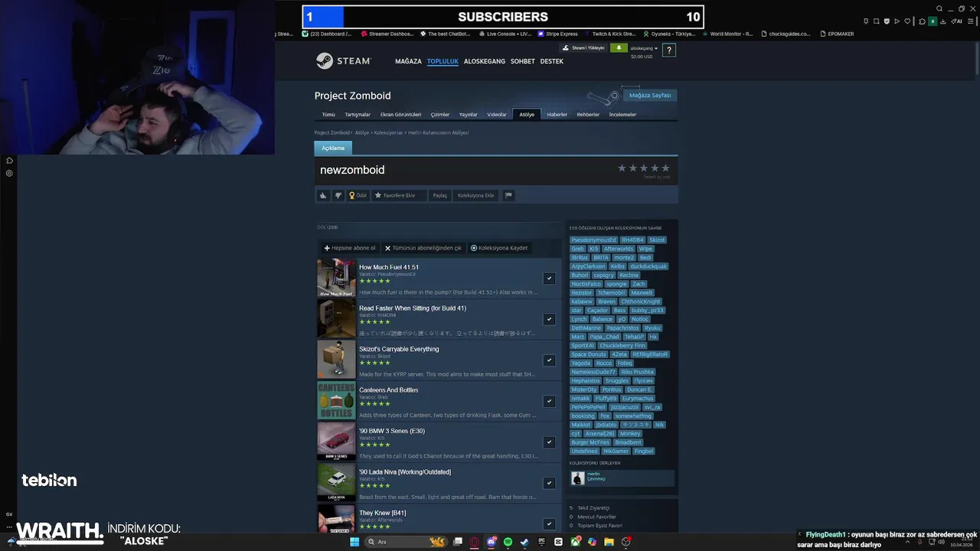This screenshot has width=980, height=551.
Task: Switch to Tümü hub tab
Action: pyautogui.click(x=328, y=115)
